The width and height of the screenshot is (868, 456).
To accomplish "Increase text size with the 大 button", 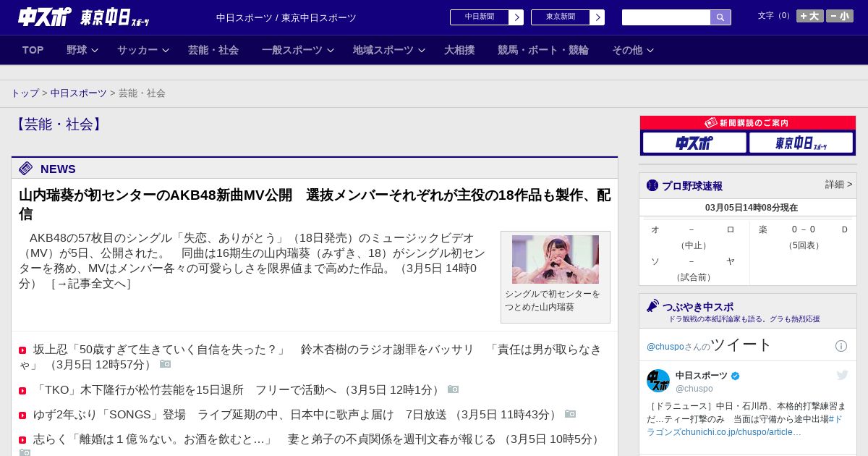I will [x=810, y=16].
